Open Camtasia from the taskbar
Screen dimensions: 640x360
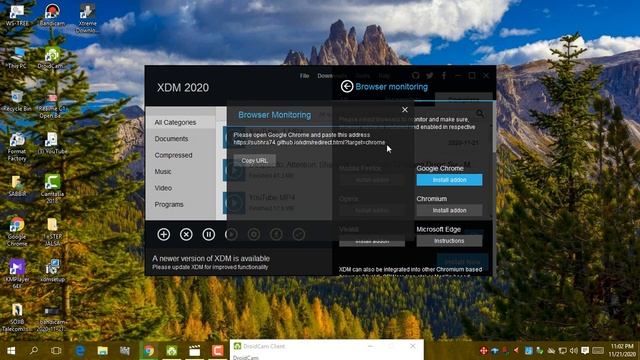[217, 351]
